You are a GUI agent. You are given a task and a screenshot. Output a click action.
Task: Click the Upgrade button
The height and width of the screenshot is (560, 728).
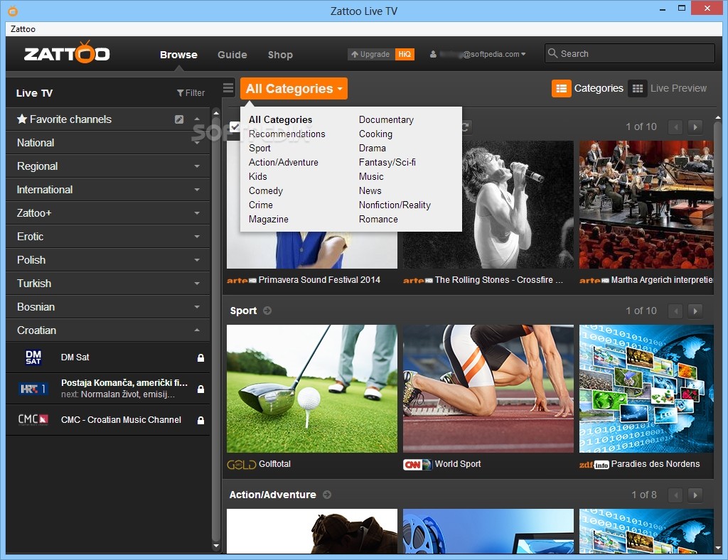point(371,54)
